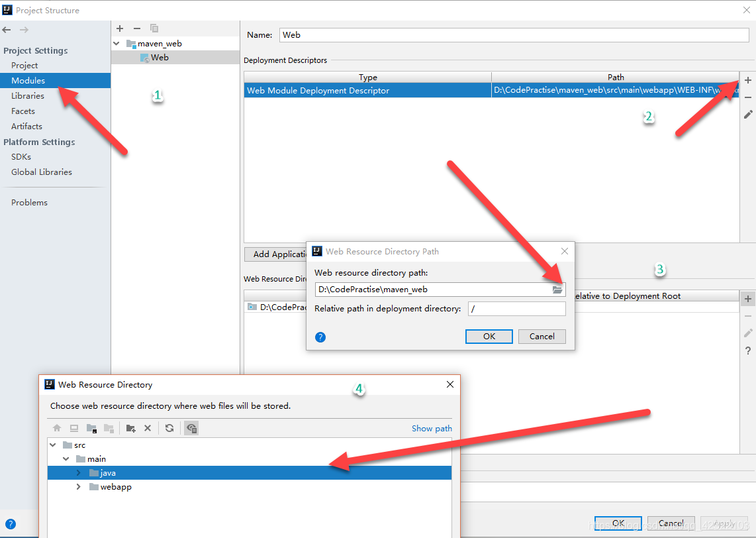Image resolution: width=756 pixels, height=538 pixels.
Task: Click Cancel in the Project Structure window
Action: 671,523
